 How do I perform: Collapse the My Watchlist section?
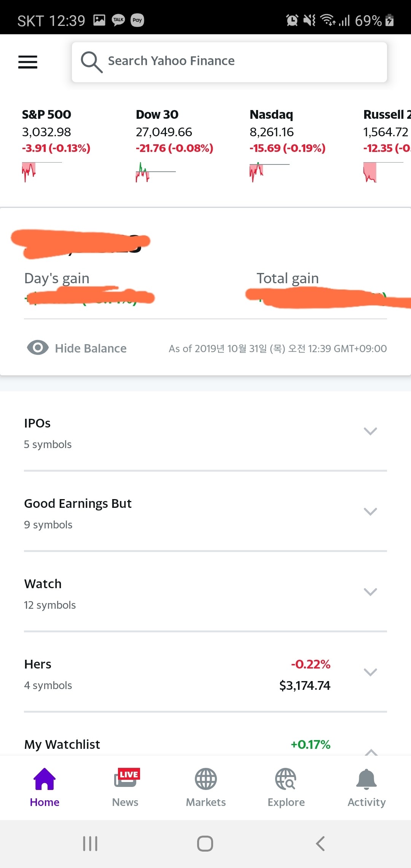point(371,752)
